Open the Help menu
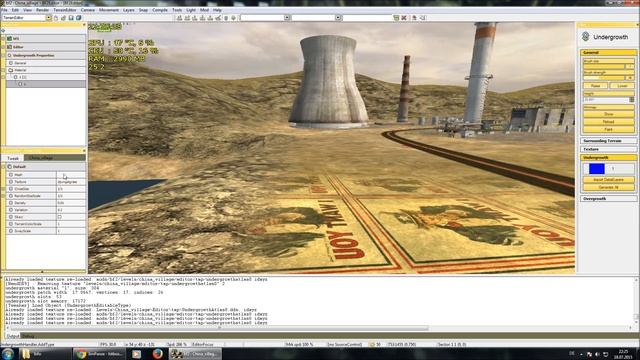 click(x=217, y=10)
